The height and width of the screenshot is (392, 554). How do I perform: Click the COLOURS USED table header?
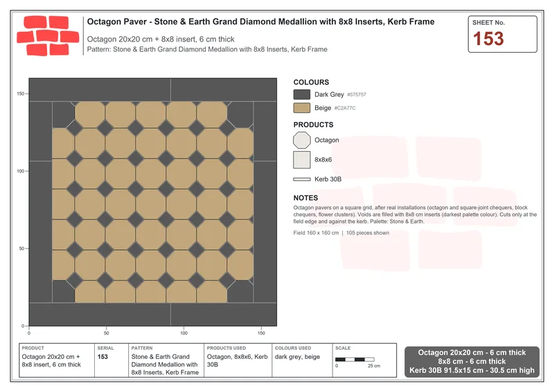[x=293, y=348]
